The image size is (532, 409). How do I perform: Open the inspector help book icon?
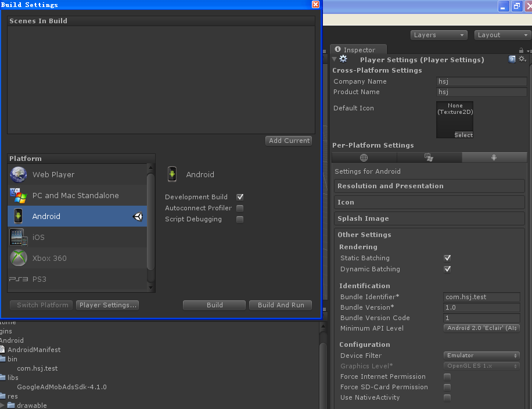pos(512,59)
